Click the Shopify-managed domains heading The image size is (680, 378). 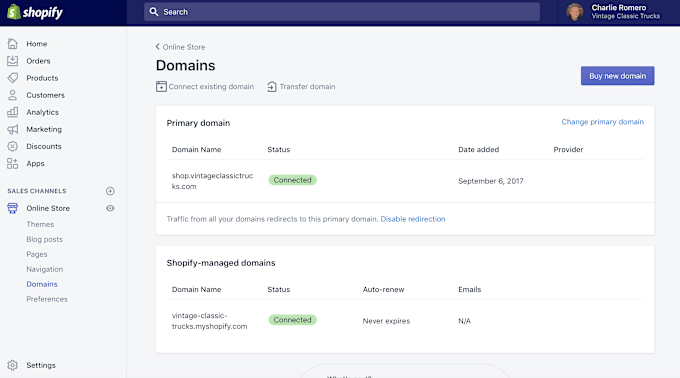[x=221, y=263]
